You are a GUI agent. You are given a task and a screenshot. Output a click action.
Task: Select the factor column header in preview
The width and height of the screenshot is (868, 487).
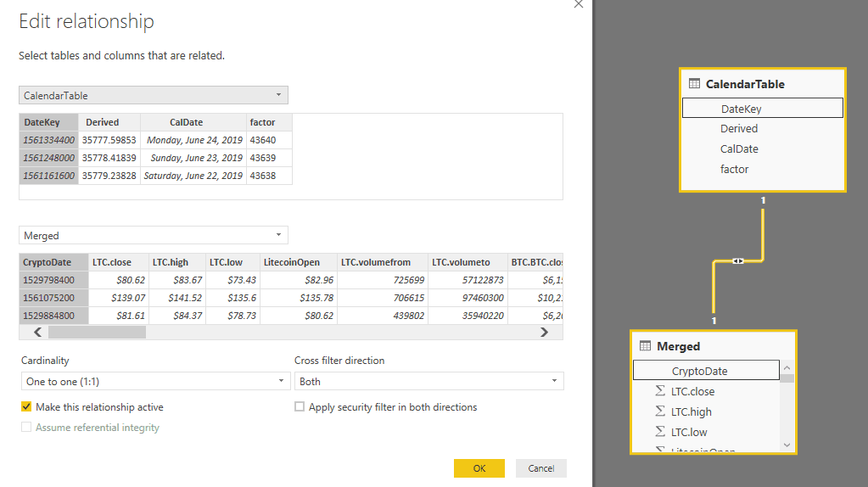[x=269, y=122]
